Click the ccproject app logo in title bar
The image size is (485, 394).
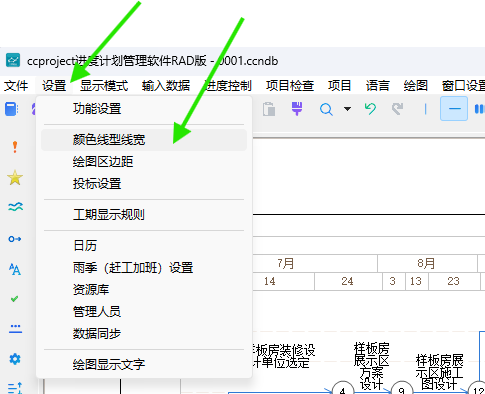coord(13,60)
